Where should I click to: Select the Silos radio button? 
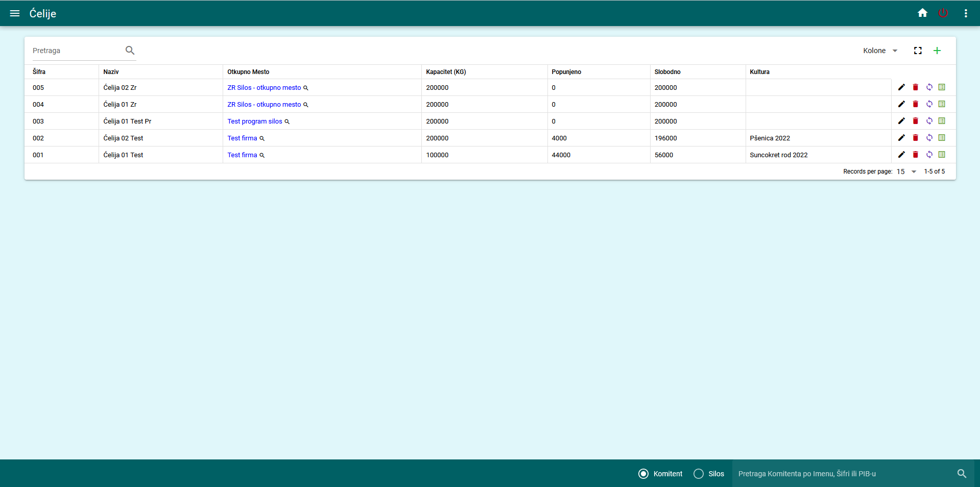click(x=699, y=474)
